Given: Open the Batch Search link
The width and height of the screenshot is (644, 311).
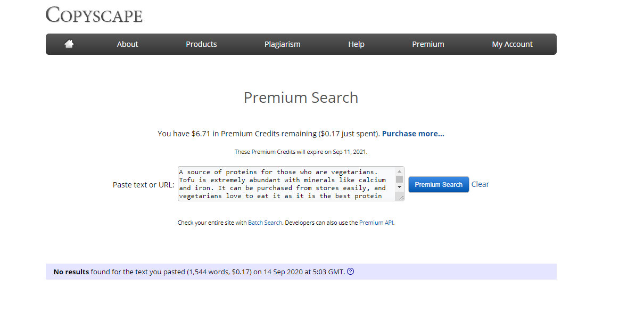Looking at the screenshot, I should click(x=265, y=223).
